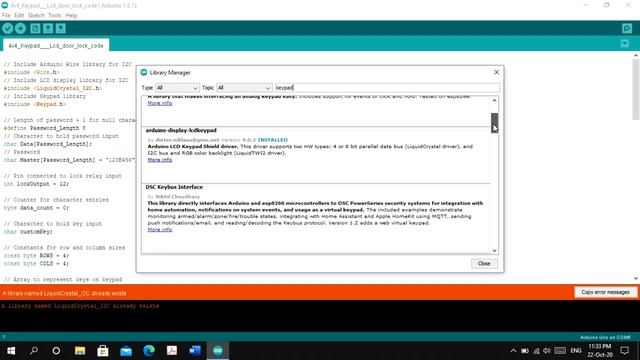Screen dimensions: 640x360
Task: Click the const byte ROWS = 4; line
Action: (36, 256)
